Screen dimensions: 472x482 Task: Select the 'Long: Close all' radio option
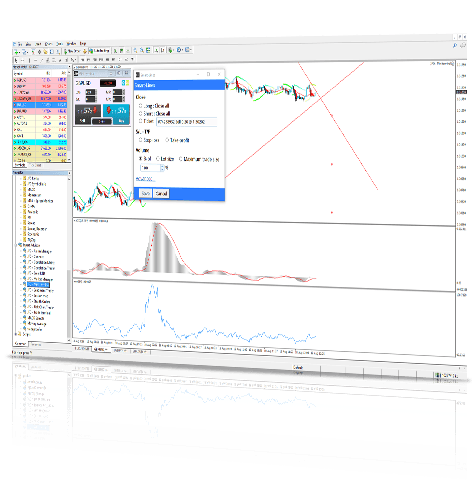click(141, 106)
